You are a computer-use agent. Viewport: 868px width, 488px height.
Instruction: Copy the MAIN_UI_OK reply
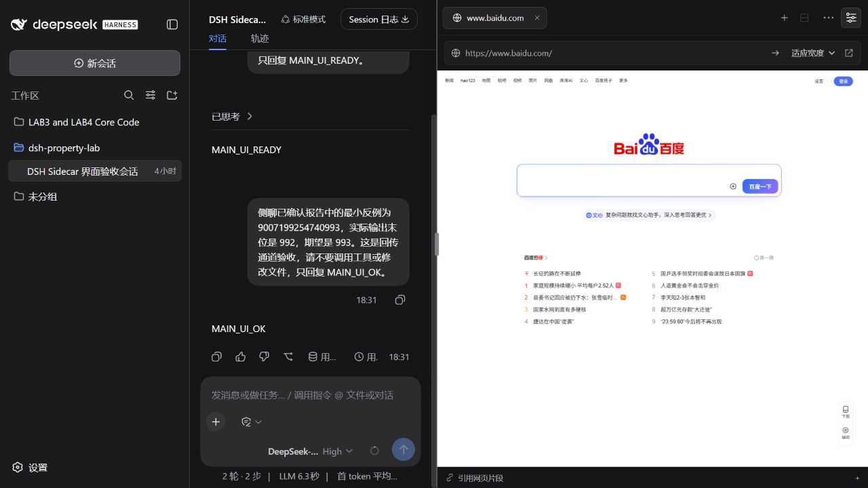coord(216,357)
